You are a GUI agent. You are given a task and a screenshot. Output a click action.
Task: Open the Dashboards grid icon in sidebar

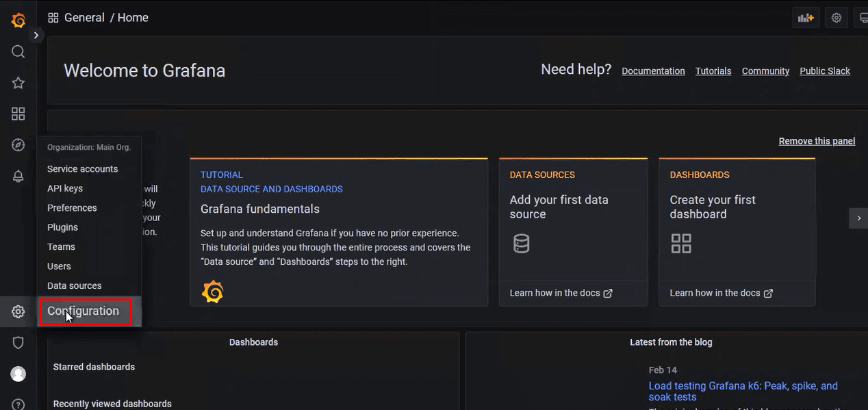pos(18,114)
